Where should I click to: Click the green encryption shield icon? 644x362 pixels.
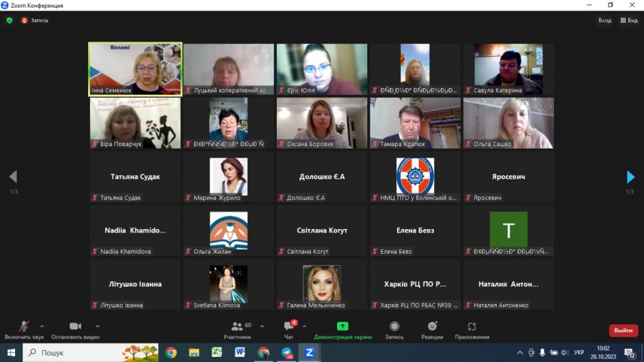pyautogui.click(x=9, y=20)
